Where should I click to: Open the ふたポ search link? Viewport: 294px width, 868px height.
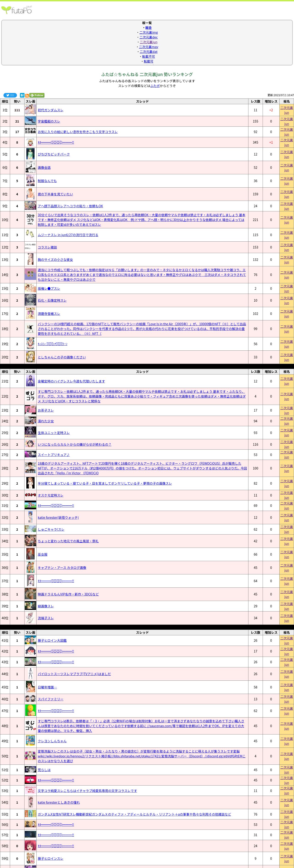[155, 86]
